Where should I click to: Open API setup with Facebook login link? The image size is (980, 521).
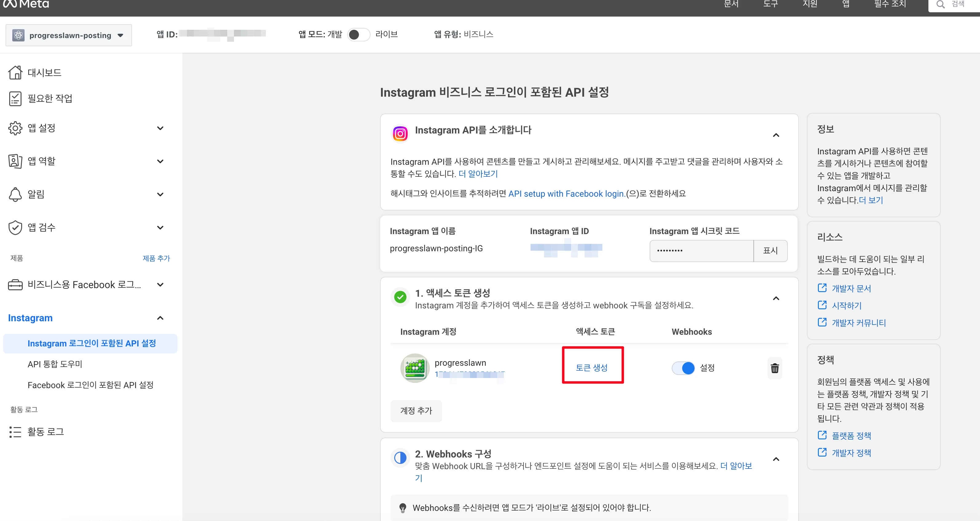tap(566, 194)
